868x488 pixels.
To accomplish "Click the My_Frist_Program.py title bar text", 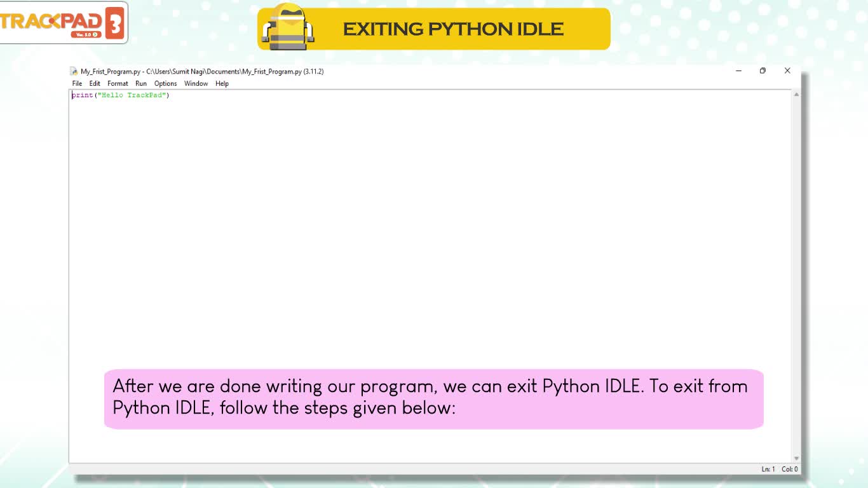I will pos(202,71).
